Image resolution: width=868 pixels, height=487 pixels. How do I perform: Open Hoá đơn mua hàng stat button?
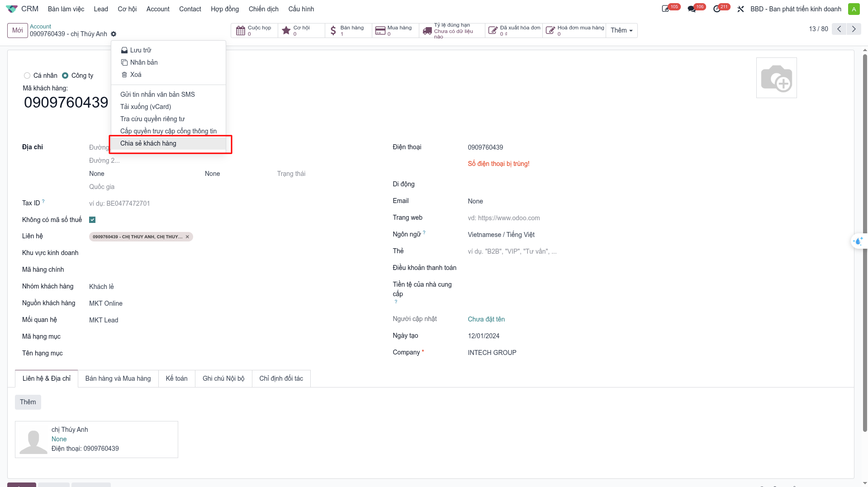[x=574, y=30]
